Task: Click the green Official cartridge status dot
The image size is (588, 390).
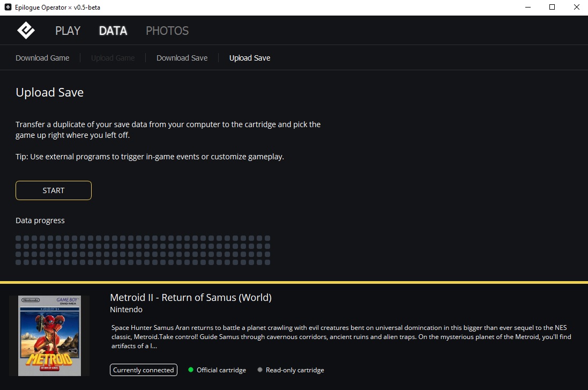Action: tap(191, 370)
